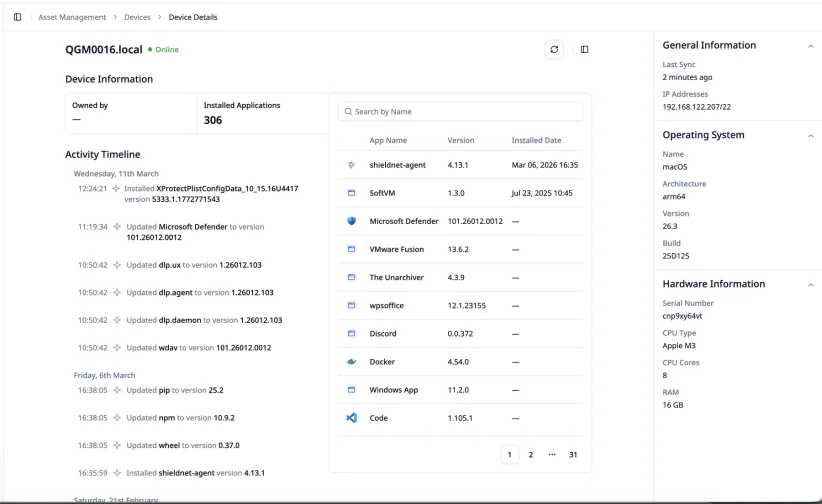The width and height of the screenshot is (822, 504).
Task: Click The Unarchiver app name
Action: pos(396,277)
